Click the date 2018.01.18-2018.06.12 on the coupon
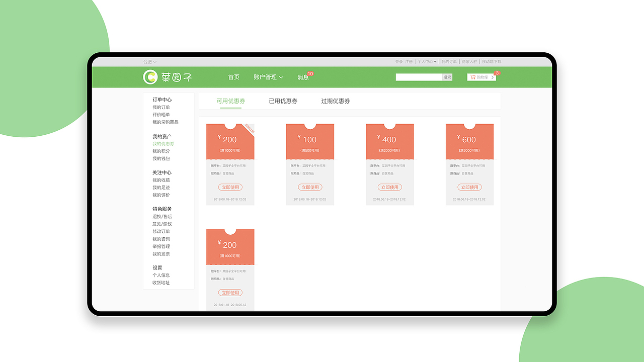Image resolution: width=644 pixels, height=362 pixels. (230, 305)
